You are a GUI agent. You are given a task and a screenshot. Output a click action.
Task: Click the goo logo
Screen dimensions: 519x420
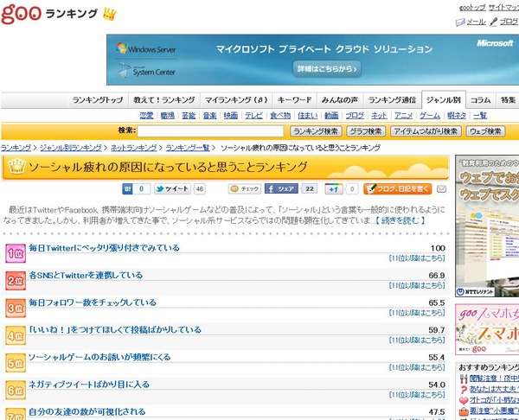click(x=21, y=14)
